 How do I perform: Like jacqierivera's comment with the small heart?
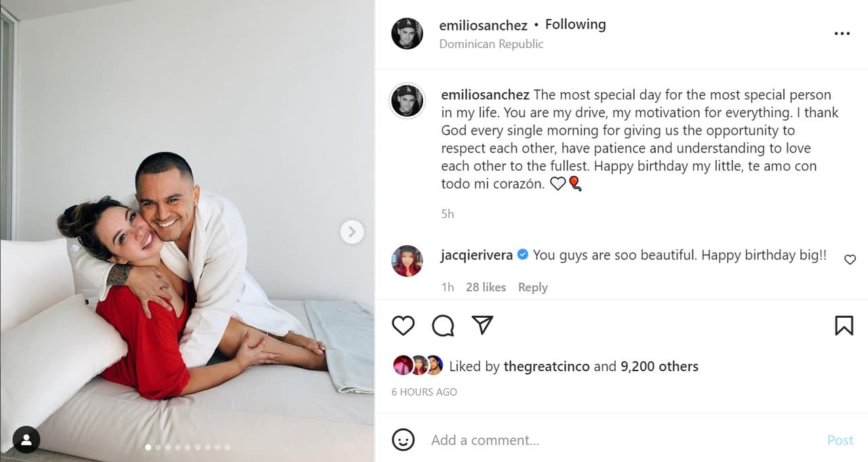coord(850,259)
